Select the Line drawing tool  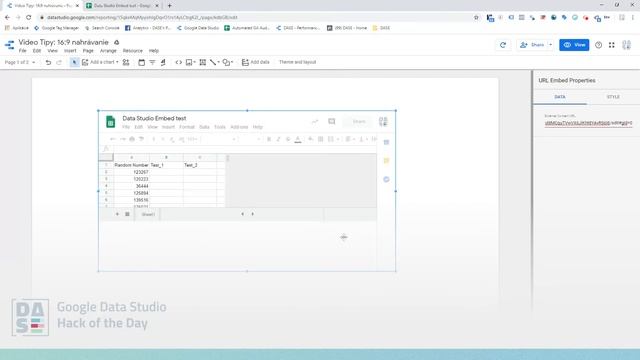[213, 62]
